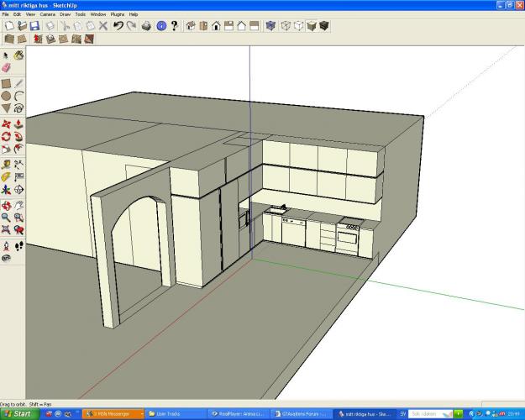Click the Undo arrow in toolbar
This screenshot has width=525, height=420.
(118, 26)
